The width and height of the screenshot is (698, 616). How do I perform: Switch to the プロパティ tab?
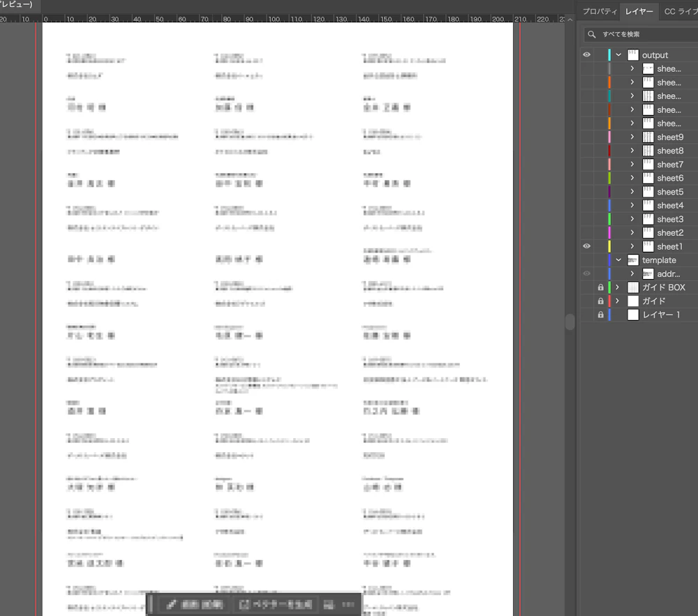click(x=600, y=12)
